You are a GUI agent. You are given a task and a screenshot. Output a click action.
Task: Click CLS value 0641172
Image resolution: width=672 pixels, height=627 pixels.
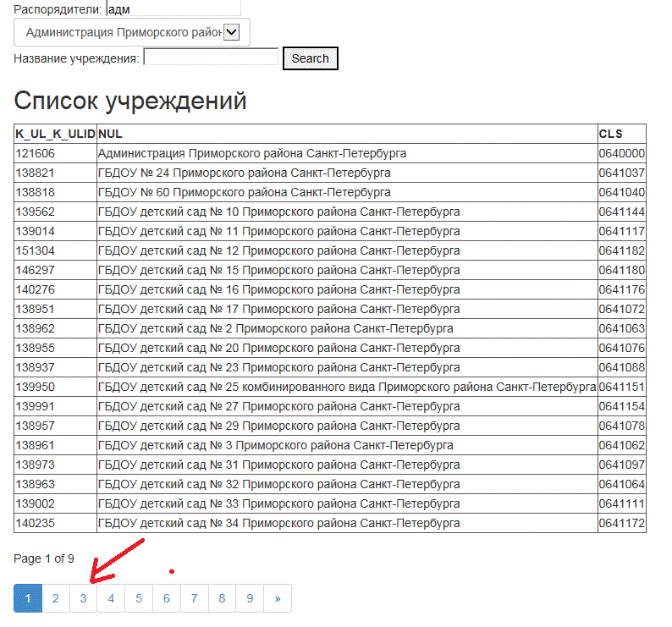622,523
